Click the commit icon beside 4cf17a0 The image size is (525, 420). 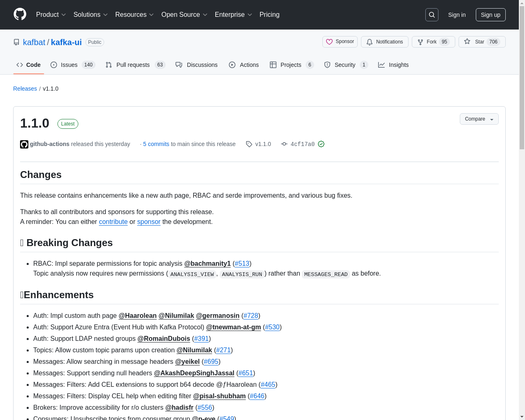click(284, 144)
